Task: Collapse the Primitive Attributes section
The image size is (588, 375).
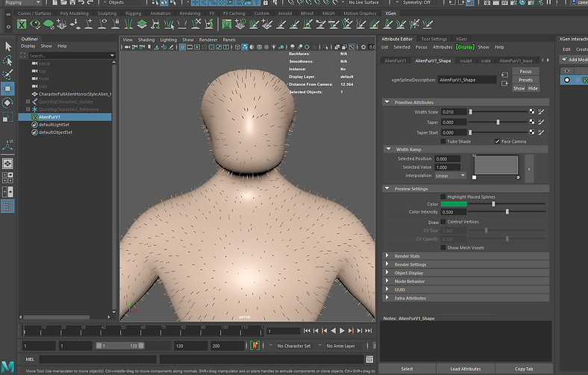Action: [x=387, y=102]
